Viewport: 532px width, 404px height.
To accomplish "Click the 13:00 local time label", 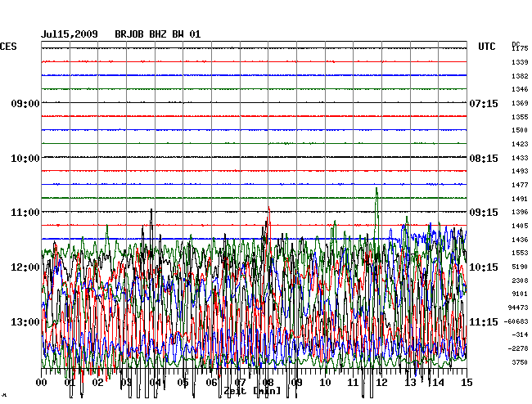I will 25,321.
